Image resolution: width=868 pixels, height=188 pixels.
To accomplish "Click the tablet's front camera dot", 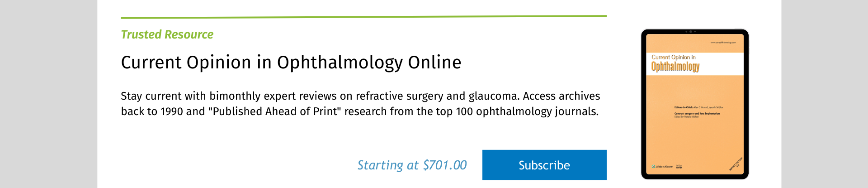I will 690,32.
